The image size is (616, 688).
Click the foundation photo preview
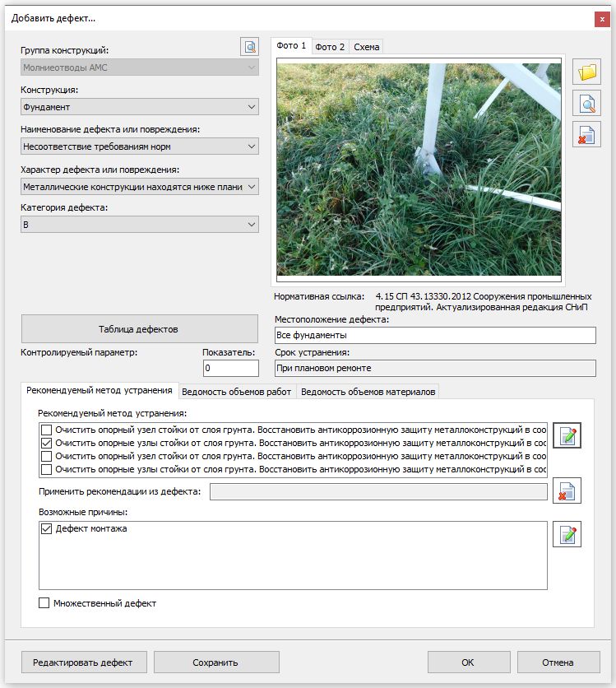419,170
